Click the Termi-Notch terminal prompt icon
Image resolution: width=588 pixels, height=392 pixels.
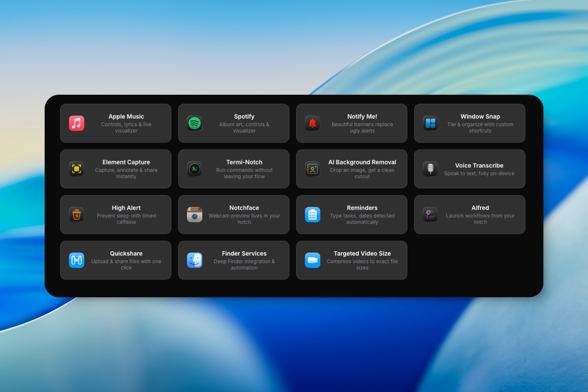pos(195,169)
